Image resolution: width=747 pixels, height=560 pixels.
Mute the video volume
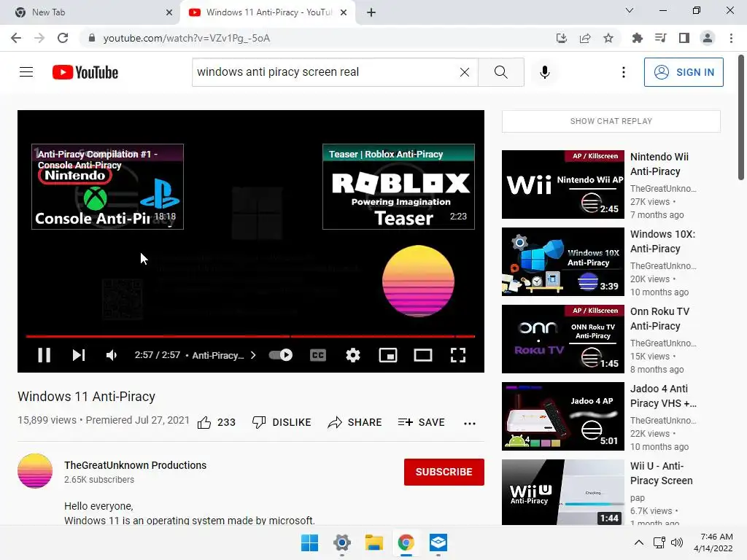click(112, 355)
